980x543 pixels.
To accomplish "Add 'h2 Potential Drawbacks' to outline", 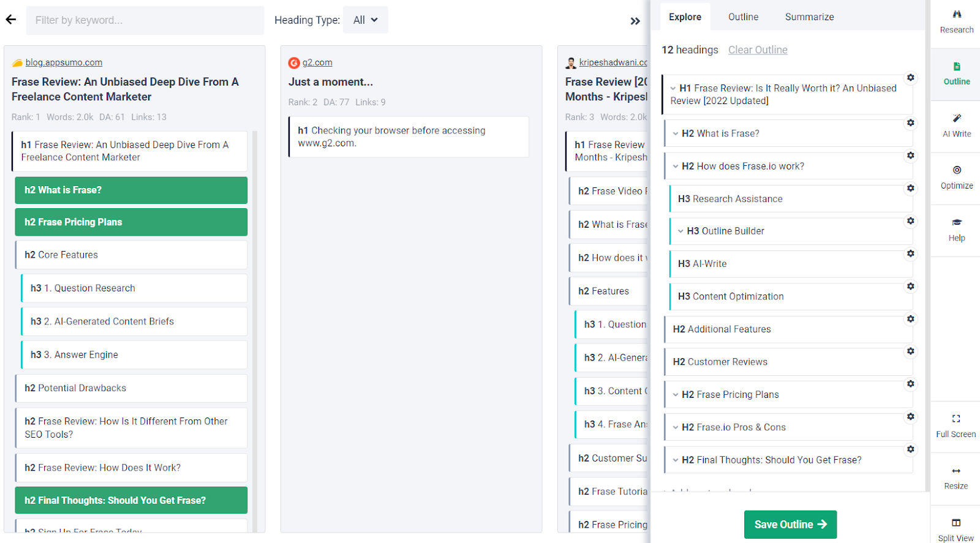I will tap(131, 388).
